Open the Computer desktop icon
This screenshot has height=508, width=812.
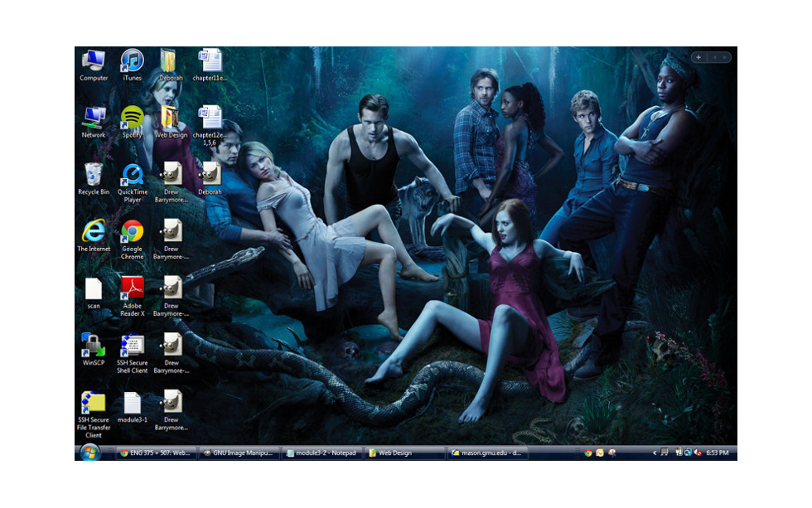click(94, 65)
